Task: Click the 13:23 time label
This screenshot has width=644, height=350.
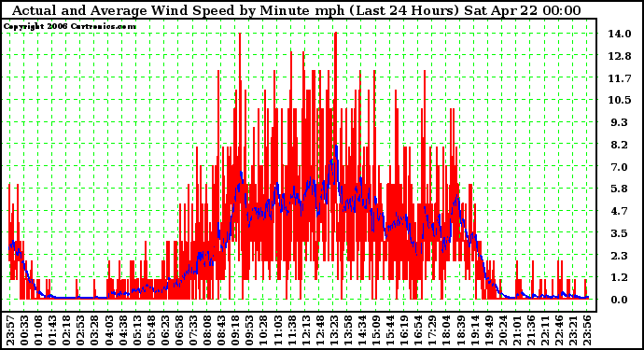Action: coord(334,329)
